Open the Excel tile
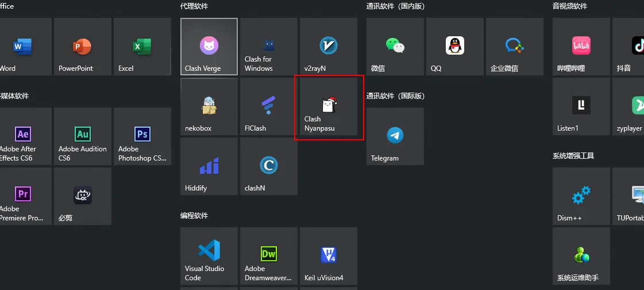 (x=142, y=47)
